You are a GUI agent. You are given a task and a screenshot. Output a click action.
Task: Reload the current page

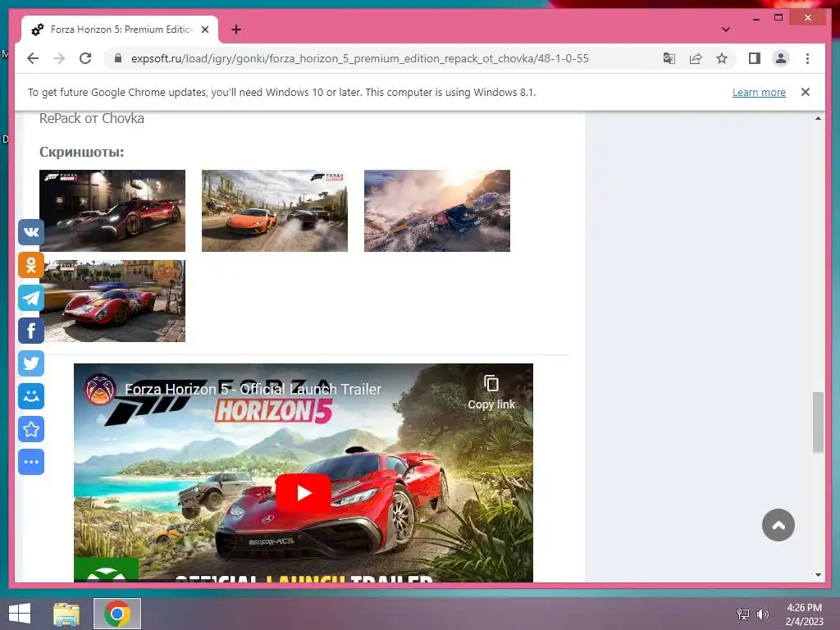85,58
